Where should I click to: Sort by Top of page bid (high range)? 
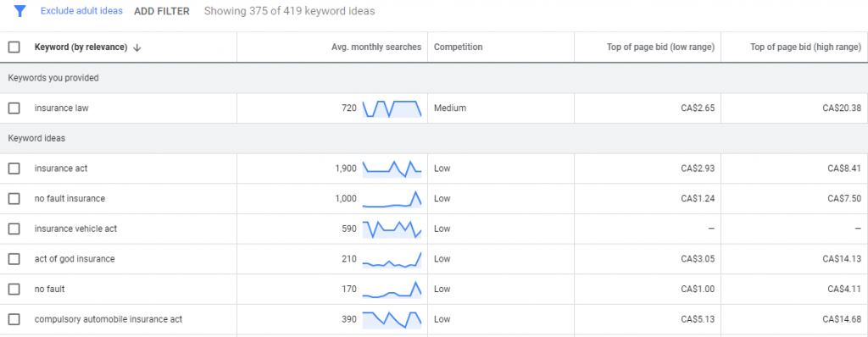(805, 47)
